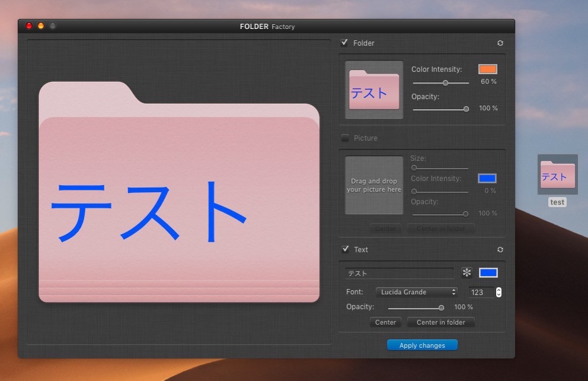The width and height of the screenshot is (588, 381).
Task: Click the font size stepper arrows
Action: 498,292
